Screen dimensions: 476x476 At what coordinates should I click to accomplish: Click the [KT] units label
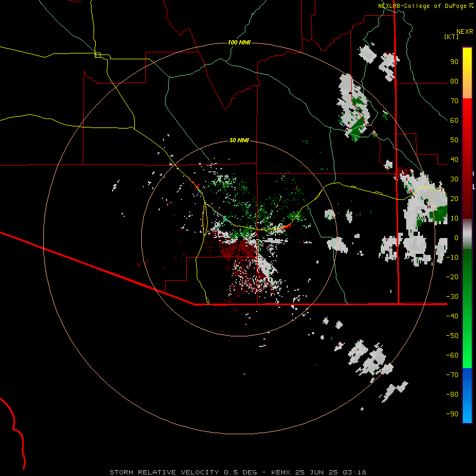pyautogui.click(x=452, y=36)
